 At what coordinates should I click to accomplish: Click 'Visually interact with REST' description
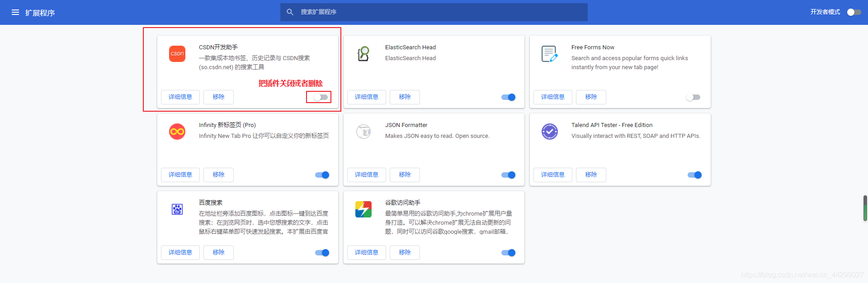point(636,136)
